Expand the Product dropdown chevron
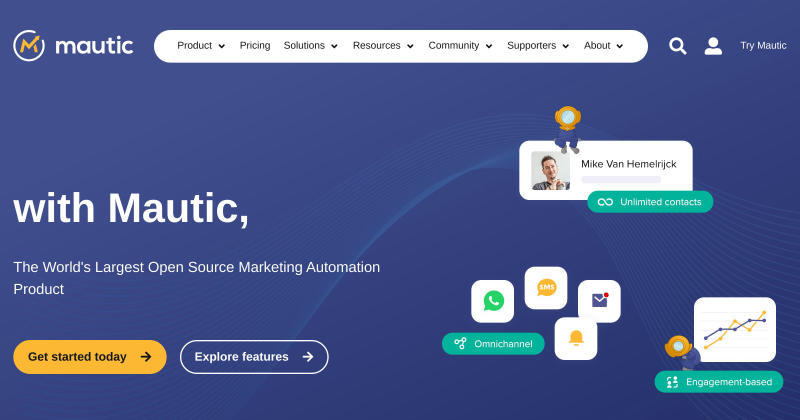Viewport: 800px width, 420px height. 221,46
